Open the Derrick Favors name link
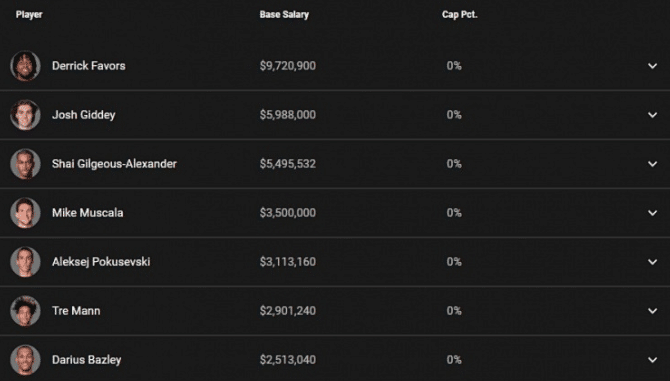This screenshot has width=670, height=381. (89, 66)
